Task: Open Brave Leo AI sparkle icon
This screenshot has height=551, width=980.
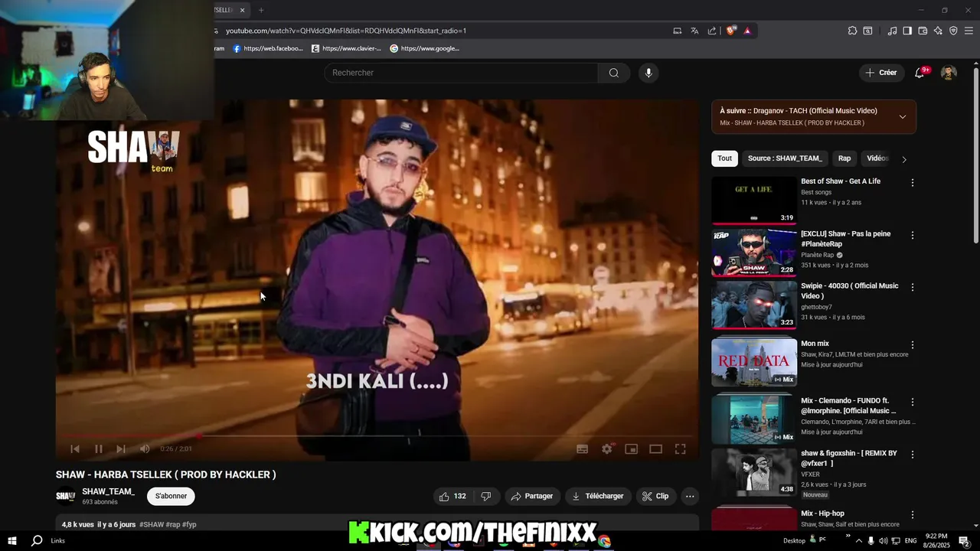Action: click(x=938, y=31)
